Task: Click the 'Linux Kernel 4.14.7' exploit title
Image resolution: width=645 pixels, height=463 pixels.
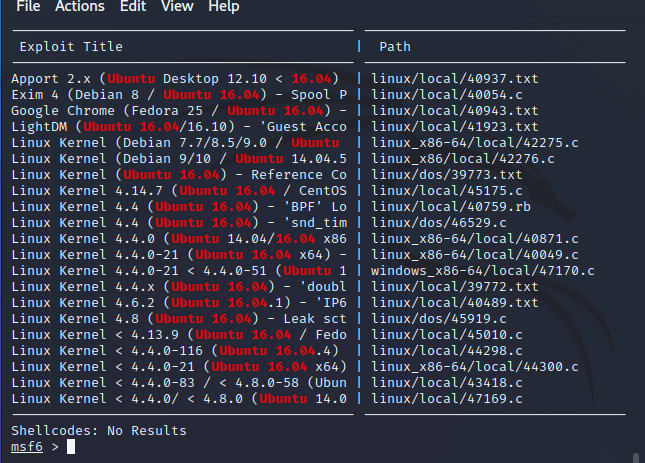Action: [x=179, y=191]
